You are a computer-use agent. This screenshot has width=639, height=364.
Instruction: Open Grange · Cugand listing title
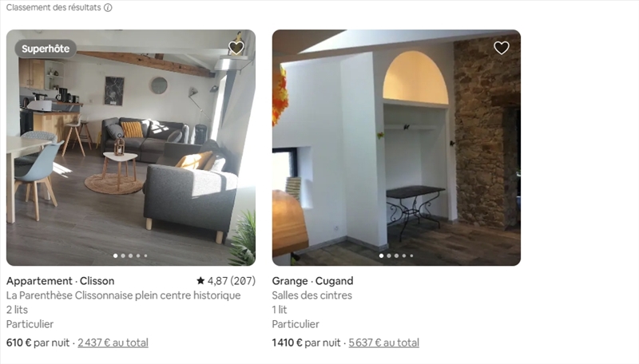(312, 281)
